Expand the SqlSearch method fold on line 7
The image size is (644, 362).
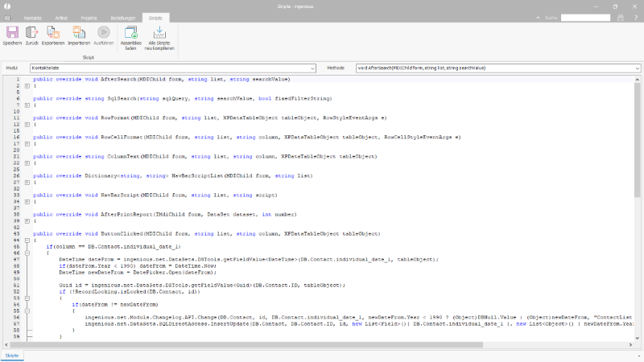27,105
